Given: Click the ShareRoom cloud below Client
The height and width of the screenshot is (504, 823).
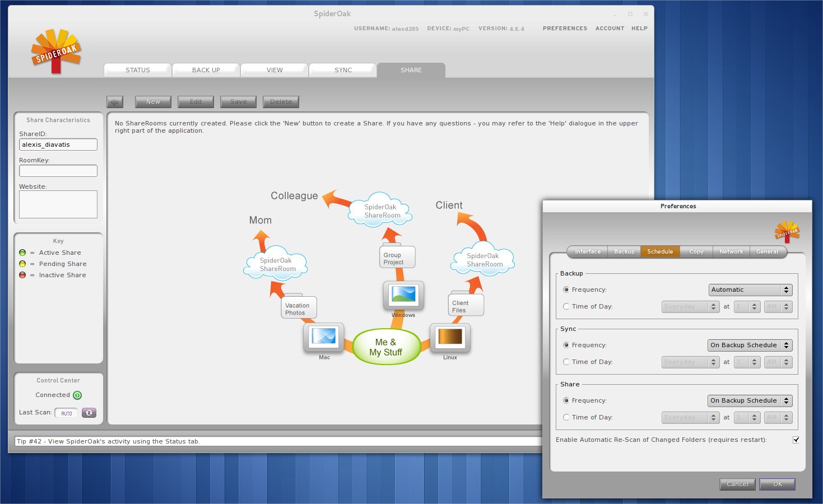Looking at the screenshot, I should tap(483, 259).
